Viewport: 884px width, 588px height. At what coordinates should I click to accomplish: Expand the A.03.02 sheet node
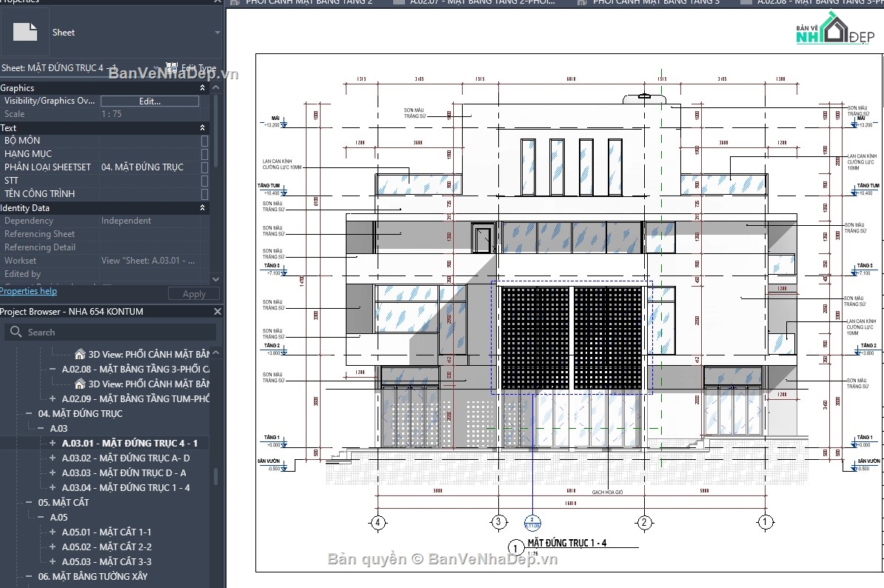click(53, 458)
